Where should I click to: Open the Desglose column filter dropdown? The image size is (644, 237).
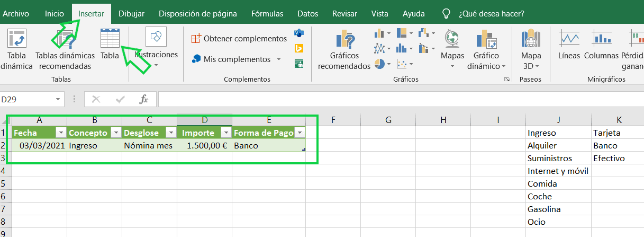(x=170, y=133)
